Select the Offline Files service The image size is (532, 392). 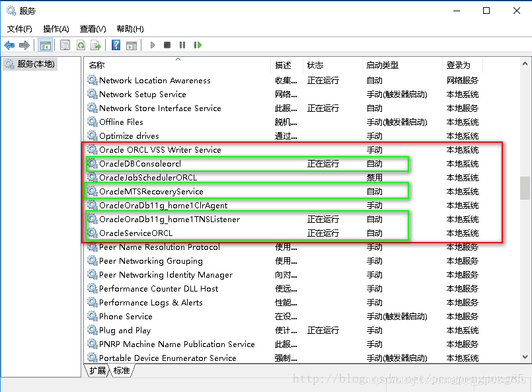click(x=284, y=122)
